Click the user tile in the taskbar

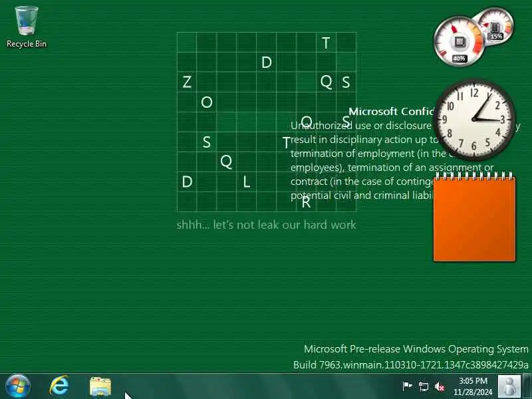[x=509, y=386]
